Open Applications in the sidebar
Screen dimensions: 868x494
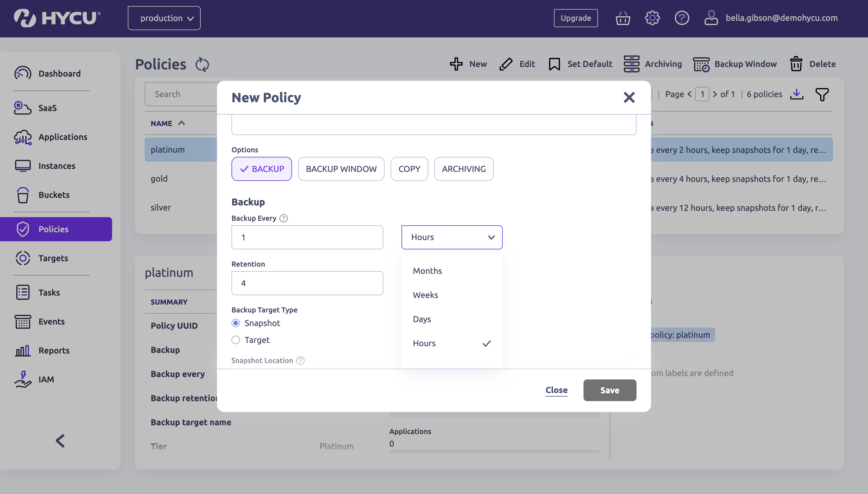62,137
